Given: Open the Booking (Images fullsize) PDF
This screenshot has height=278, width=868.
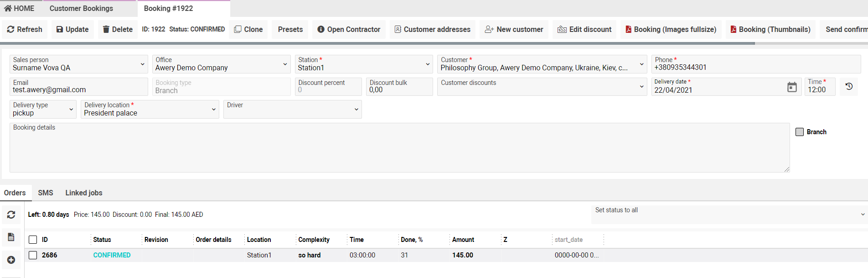Looking at the screenshot, I should coord(671,29).
